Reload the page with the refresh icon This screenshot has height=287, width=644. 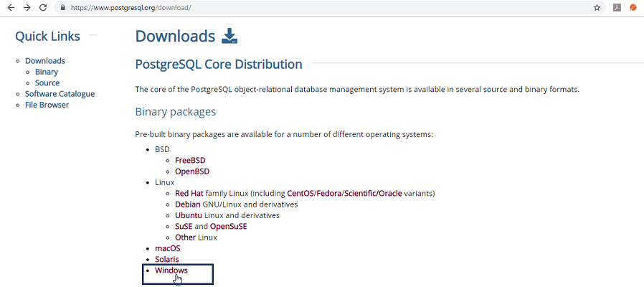(43, 7)
